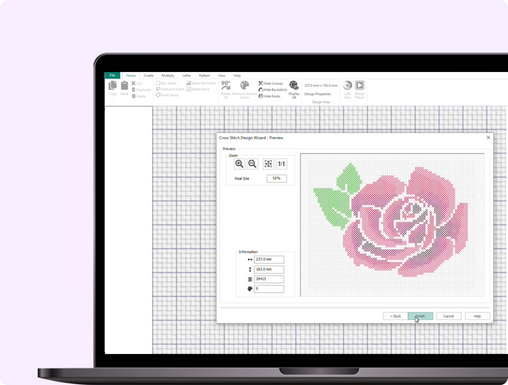
Task: Zoom in on the wizard preview
Action: (239, 164)
